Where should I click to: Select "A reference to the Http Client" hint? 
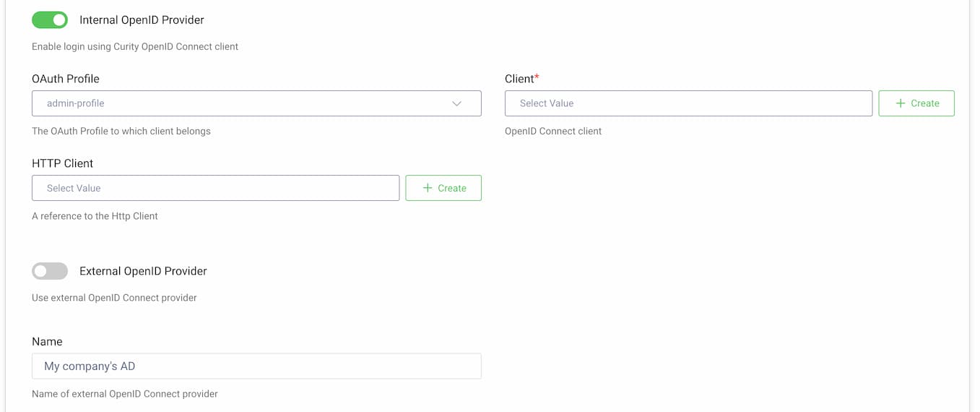(x=95, y=215)
